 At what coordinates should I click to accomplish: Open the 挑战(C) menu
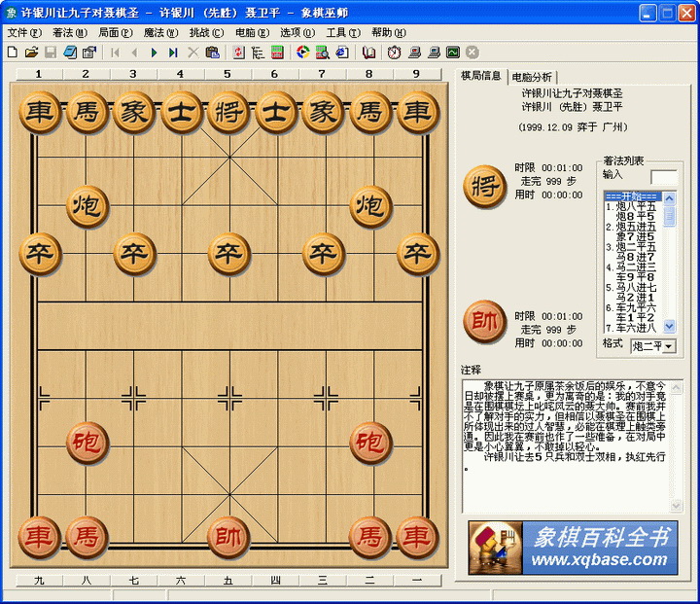point(206,33)
